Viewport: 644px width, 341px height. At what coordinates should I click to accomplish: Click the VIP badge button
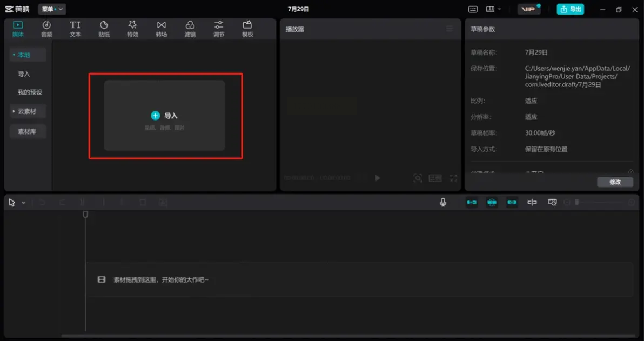pyautogui.click(x=528, y=9)
